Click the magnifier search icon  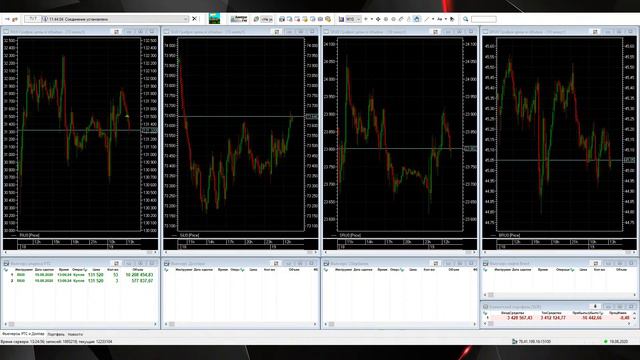(x=465, y=19)
